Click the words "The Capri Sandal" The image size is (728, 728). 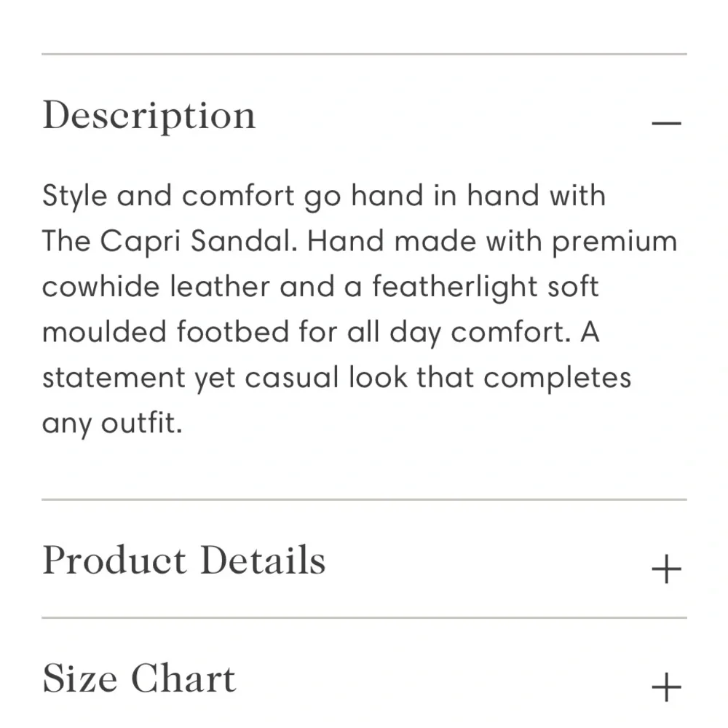point(169,242)
